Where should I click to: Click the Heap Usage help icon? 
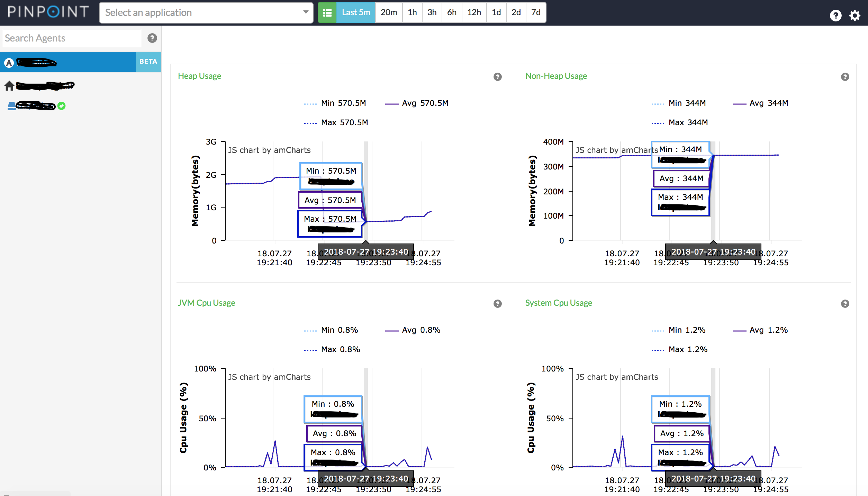(x=497, y=77)
